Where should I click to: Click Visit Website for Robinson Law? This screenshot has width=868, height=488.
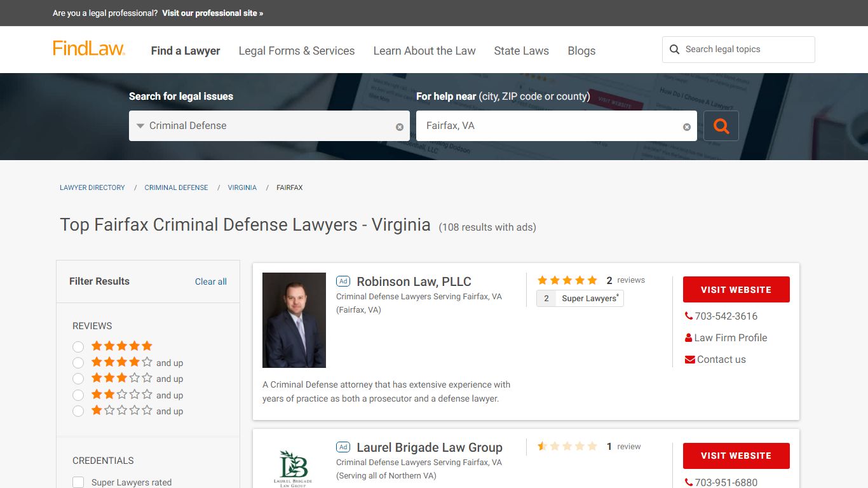coord(736,289)
